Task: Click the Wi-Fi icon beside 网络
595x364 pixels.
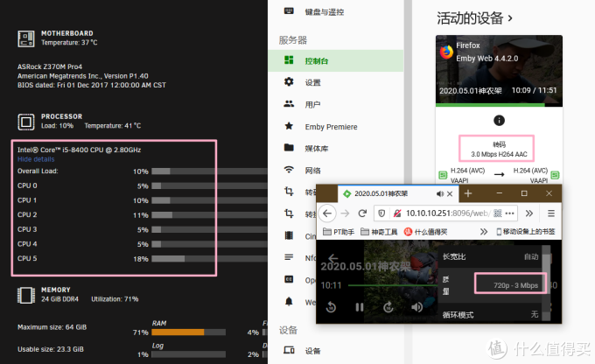Action: pyautogui.click(x=289, y=169)
